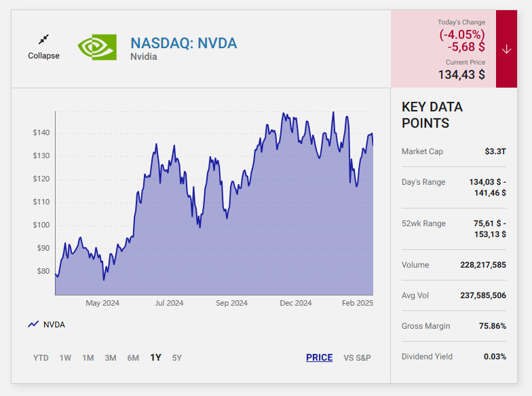Click the Volume value 228,217,585

point(483,265)
